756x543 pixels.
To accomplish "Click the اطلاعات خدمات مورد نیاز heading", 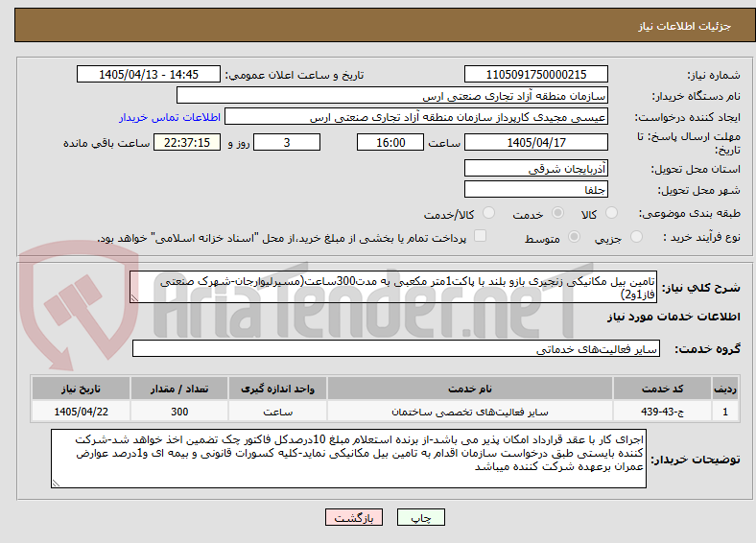I will click(673, 317).
